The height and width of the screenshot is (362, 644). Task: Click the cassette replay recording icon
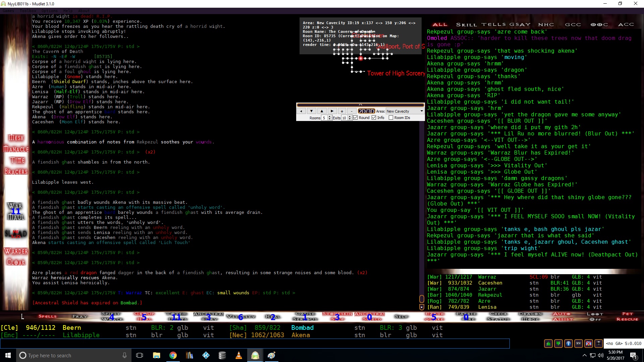579,344
